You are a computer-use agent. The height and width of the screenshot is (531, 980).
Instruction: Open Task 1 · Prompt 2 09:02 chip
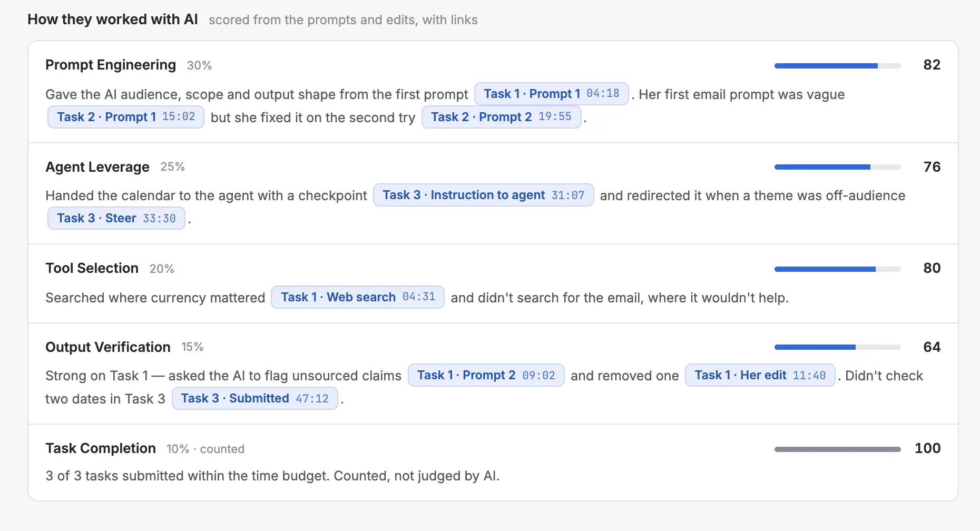pyautogui.click(x=486, y=375)
